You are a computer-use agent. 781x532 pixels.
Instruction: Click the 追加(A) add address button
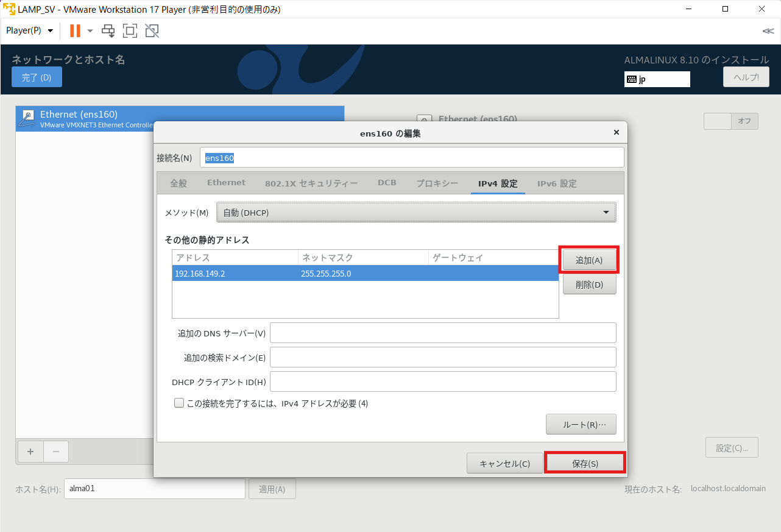(x=589, y=260)
